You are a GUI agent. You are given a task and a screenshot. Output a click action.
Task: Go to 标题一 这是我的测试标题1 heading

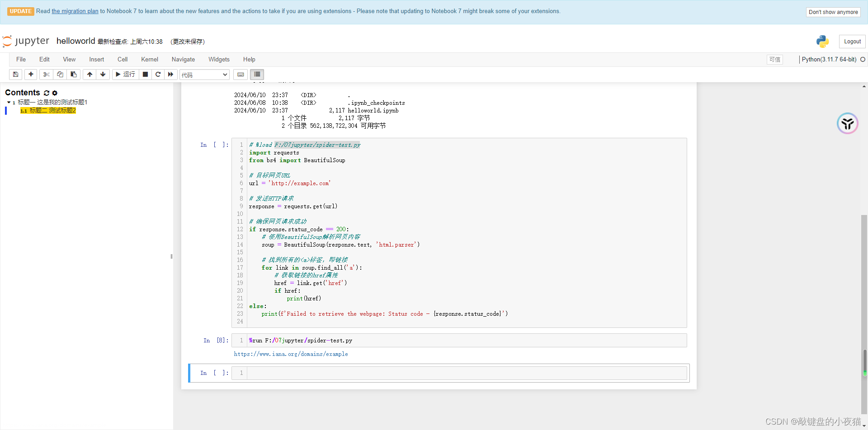(52, 103)
